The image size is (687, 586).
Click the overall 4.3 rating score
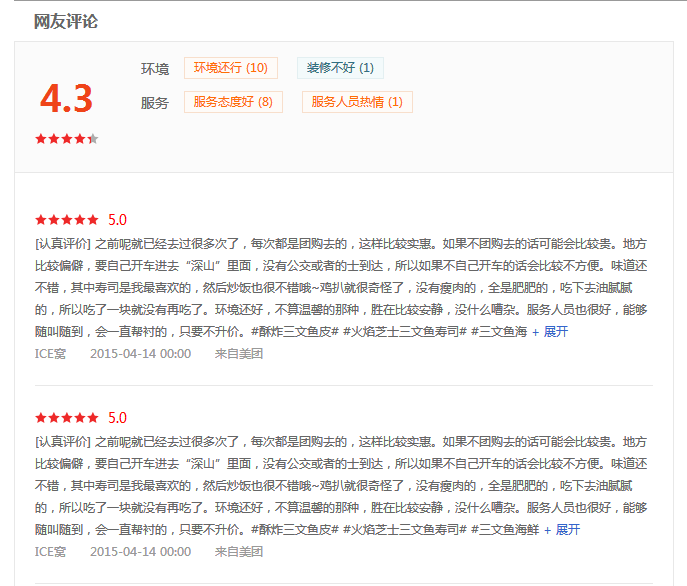pyautogui.click(x=66, y=99)
